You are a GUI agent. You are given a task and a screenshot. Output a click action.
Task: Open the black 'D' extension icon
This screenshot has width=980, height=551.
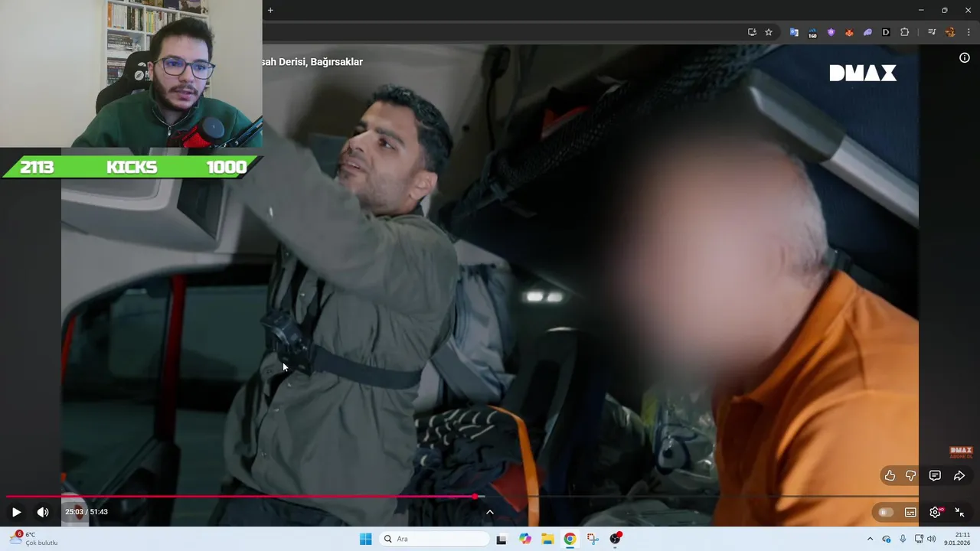coord(886,32)
